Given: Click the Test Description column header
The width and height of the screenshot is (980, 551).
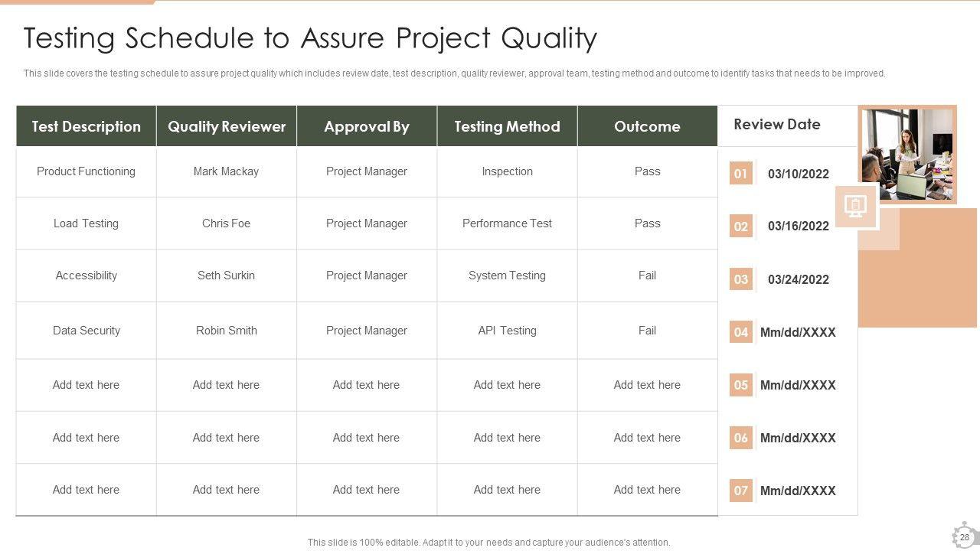Looking at the screenshot, I should point(87,126).
